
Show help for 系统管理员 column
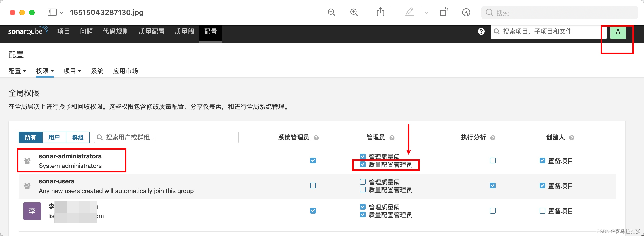(316, 138)
